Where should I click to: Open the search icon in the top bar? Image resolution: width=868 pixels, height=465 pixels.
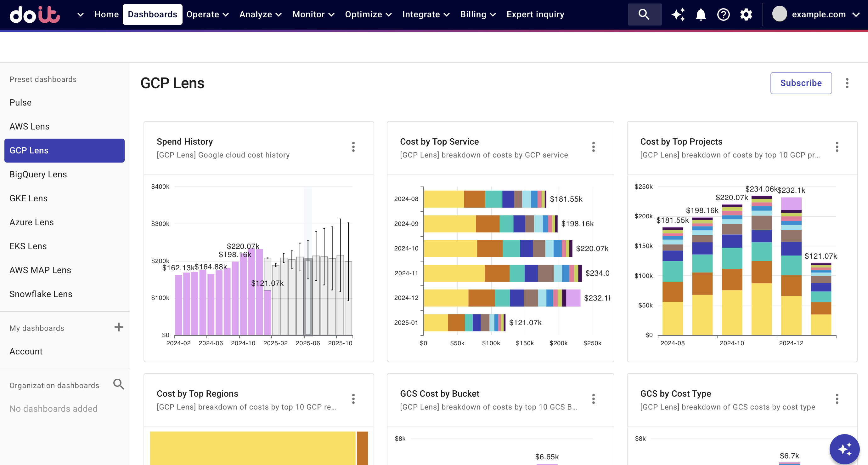coord(644,14)
